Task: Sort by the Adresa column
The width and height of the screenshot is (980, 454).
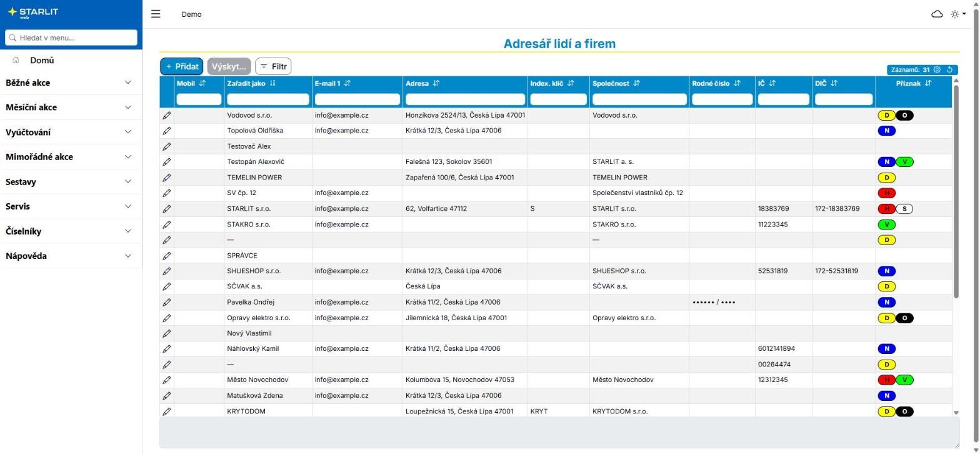Action: point(436,83)
